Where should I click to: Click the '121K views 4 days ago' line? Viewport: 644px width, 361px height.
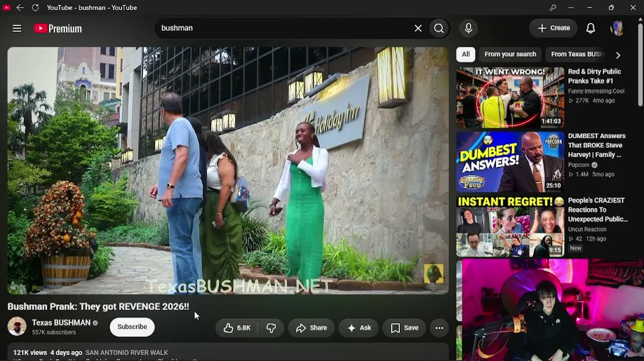click(48, 352)
